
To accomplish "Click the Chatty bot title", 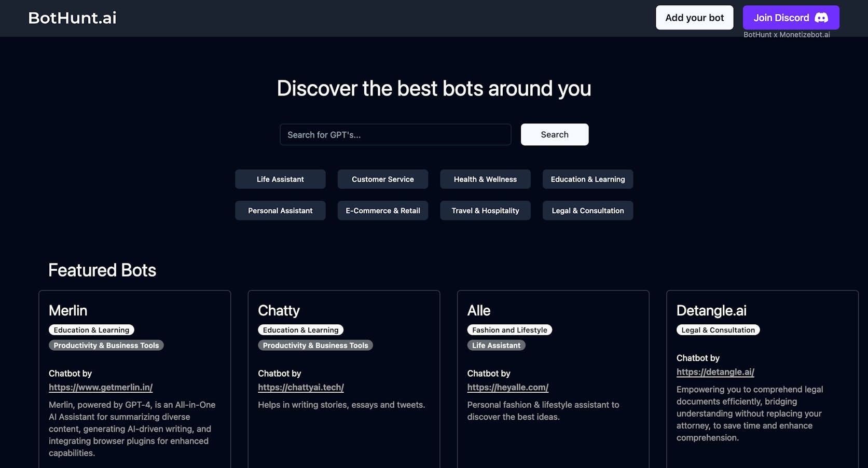I will (279, 310).
